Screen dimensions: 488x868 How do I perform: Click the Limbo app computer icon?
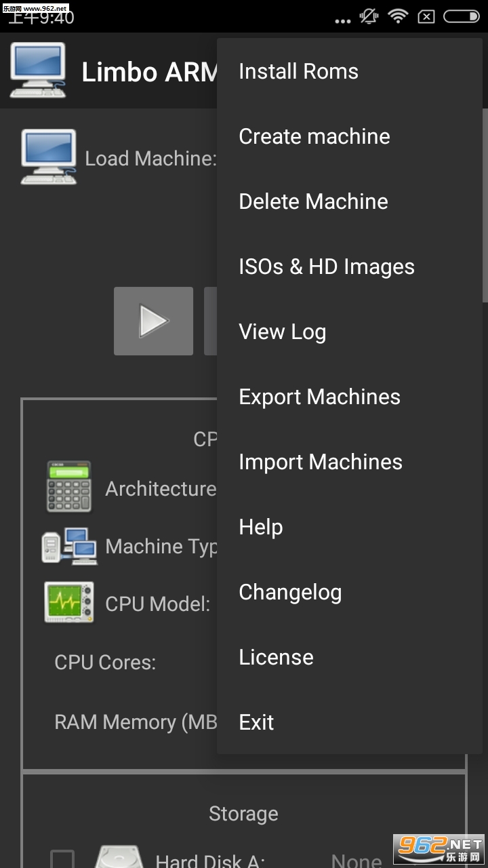(x=38, y=71)
